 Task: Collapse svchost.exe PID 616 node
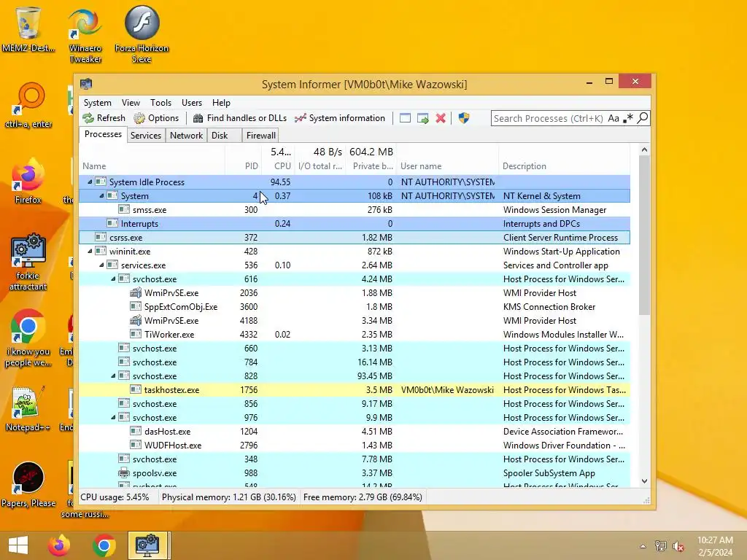point(113,279)
